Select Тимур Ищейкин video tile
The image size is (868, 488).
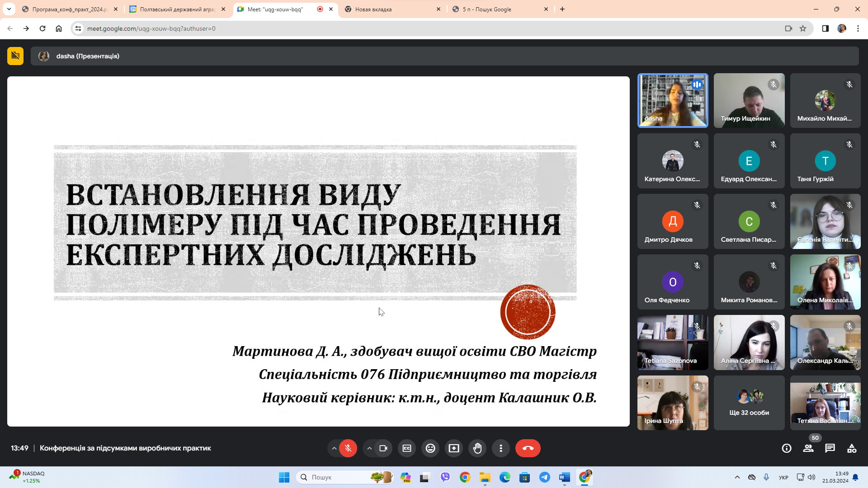click(x=749, y=100)
